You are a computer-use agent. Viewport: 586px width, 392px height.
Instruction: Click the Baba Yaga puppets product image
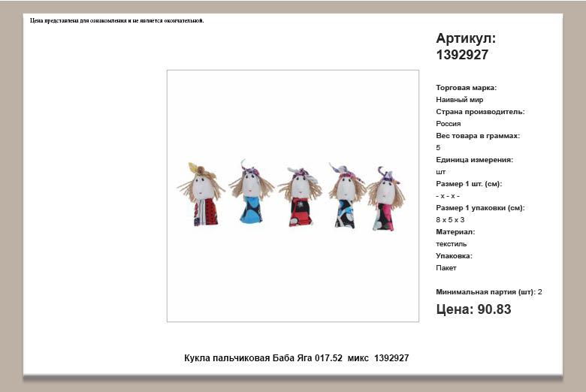[x=293, y=196]
